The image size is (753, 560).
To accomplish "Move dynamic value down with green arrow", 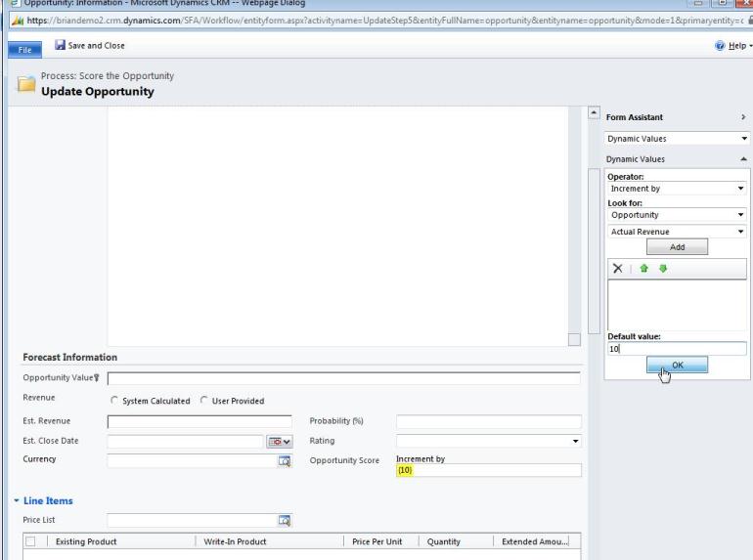I will (663, 269).
